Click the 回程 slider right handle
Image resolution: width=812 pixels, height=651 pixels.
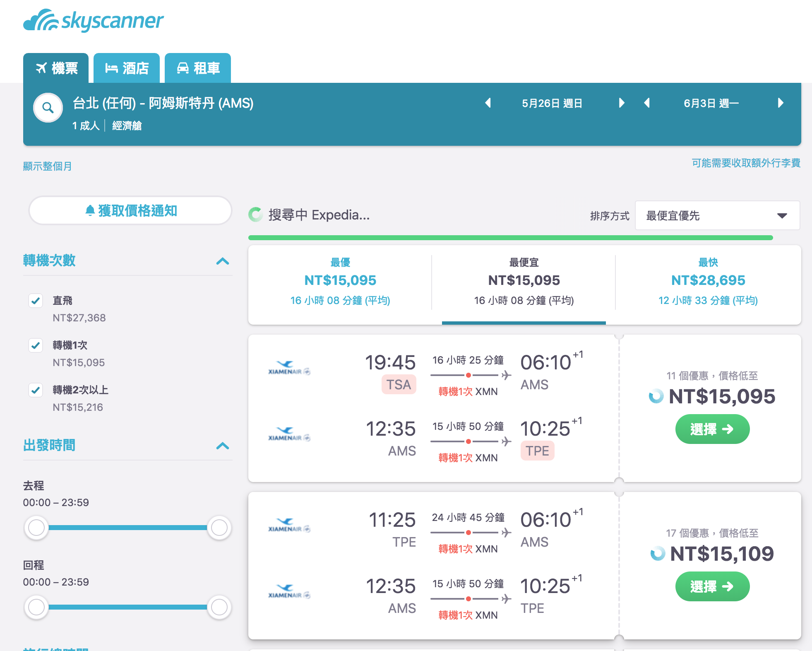click(219, 607)
